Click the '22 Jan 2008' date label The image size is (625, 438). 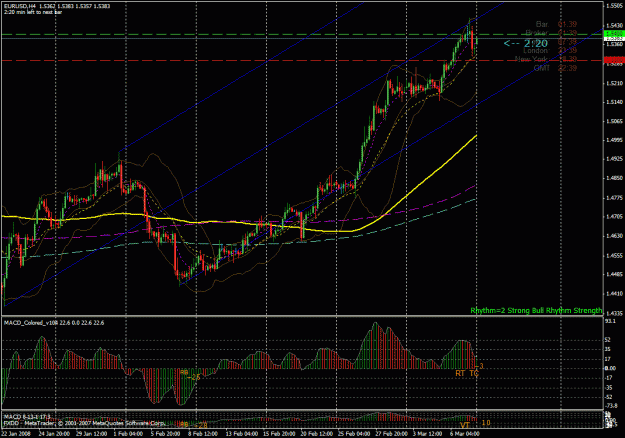[x=16, y=434]
